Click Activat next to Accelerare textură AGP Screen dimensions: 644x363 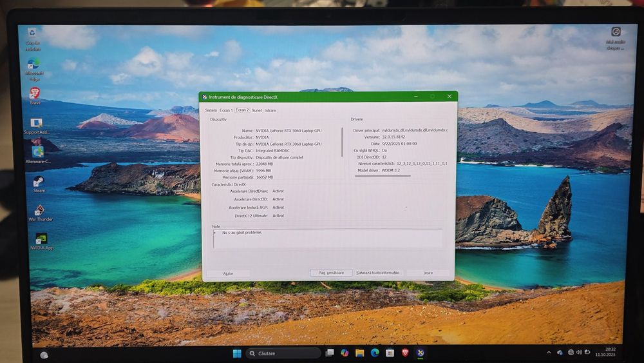[278, 207]
